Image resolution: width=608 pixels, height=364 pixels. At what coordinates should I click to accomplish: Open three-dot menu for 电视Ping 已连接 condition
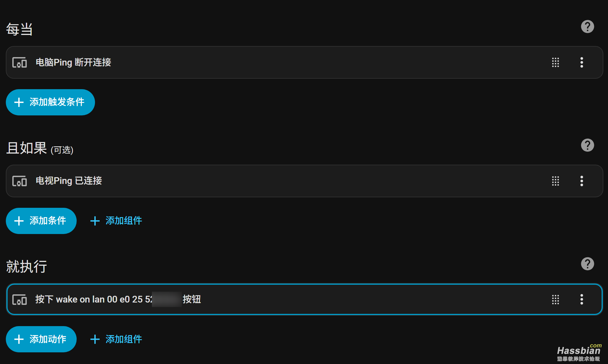(x=581, y=181)
